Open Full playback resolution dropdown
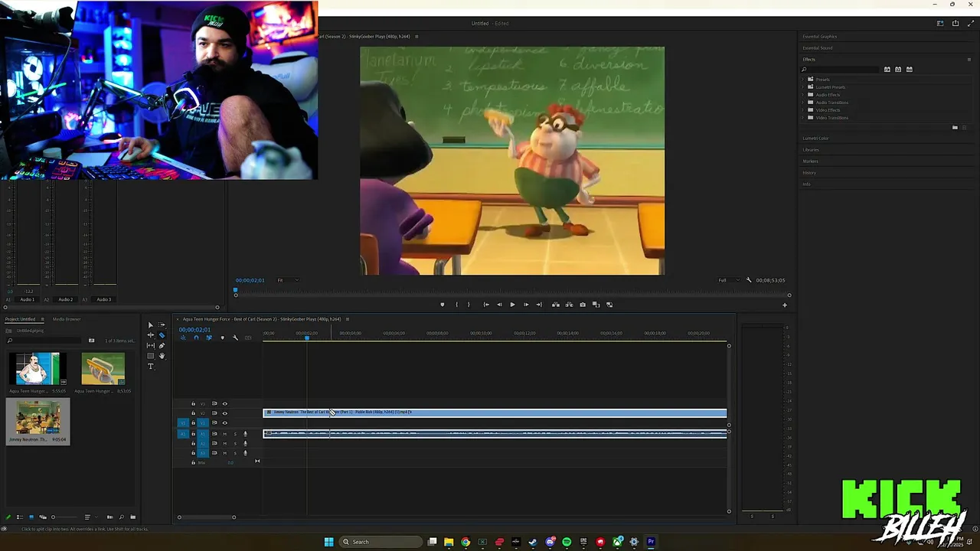 728,280
